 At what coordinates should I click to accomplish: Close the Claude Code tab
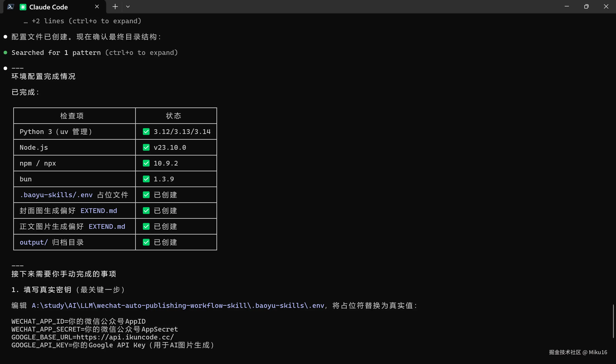click(x=97, y=7)
